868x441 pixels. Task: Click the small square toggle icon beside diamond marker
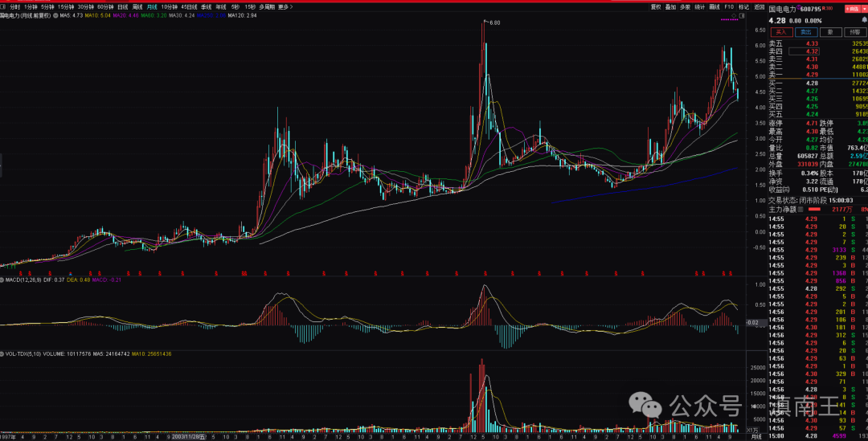pyautogui.click(x=742, y=15)
